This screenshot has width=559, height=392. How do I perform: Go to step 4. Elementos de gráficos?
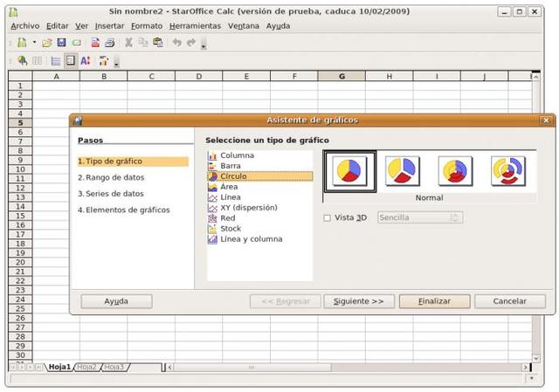click(124, 210)
